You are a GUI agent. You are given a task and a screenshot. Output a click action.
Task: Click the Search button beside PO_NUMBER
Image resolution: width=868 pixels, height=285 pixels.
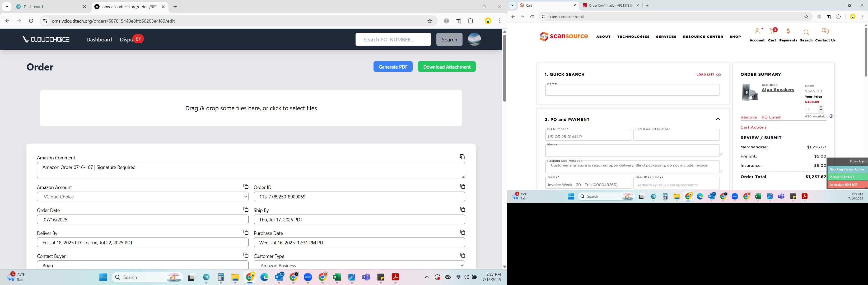pos(449,39)
